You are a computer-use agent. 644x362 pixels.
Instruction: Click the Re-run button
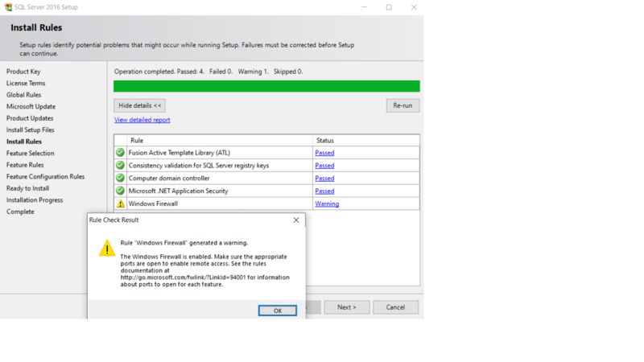tap(402, 105)
